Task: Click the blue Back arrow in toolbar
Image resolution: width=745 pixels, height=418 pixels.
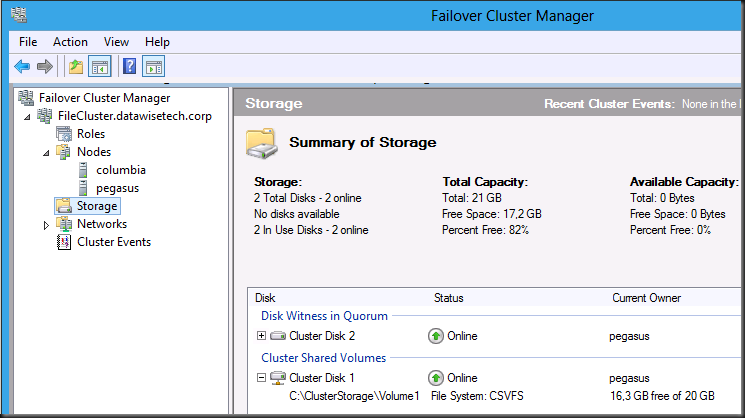Action: pos(22,66)
